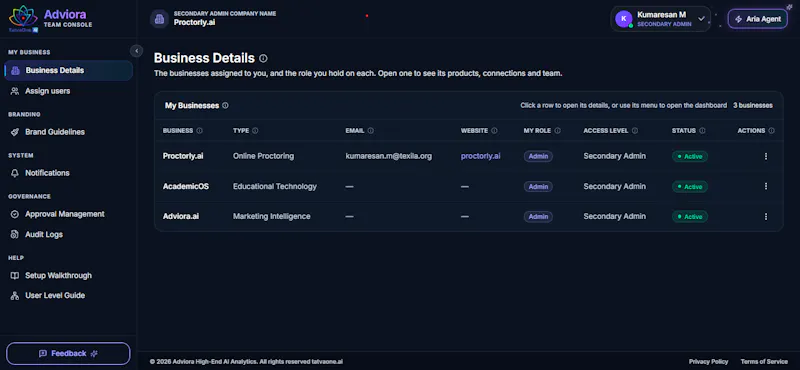This screenshot has height=370, width=800.
Task: Open Notifications from sidebar
Action: [68, 173]
